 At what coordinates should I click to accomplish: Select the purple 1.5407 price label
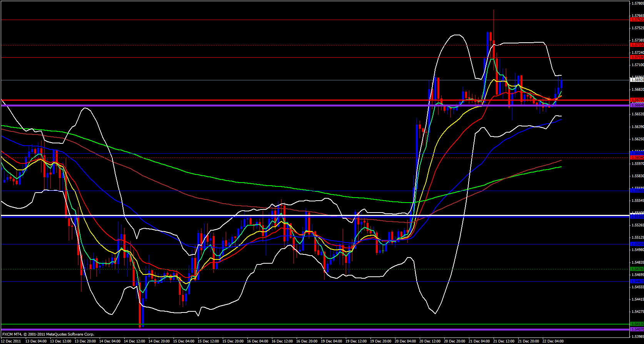coord(637,329)
